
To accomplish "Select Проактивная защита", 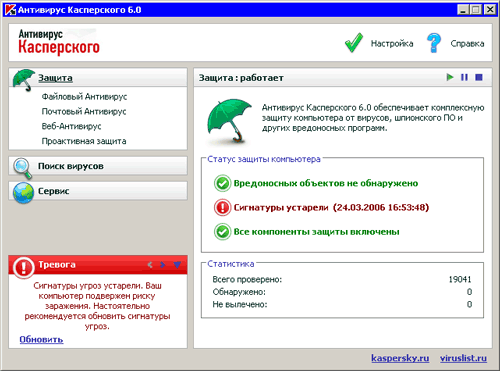I will (x=84, y=141).
